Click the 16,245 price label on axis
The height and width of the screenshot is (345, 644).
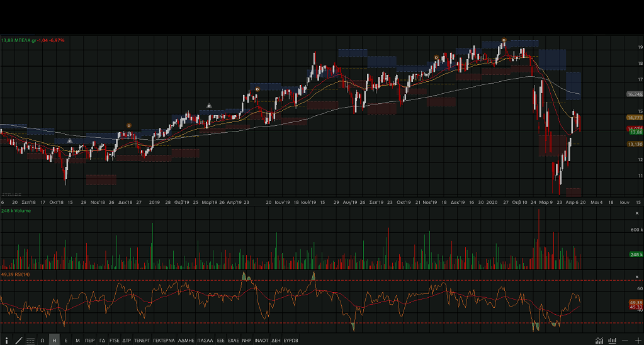[x=635, y=94]
